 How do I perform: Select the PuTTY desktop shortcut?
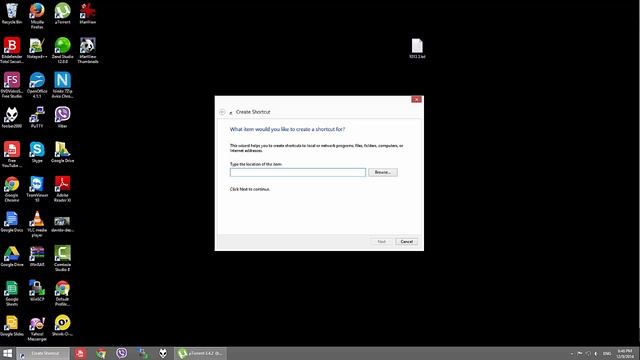(x=37, y=118)
